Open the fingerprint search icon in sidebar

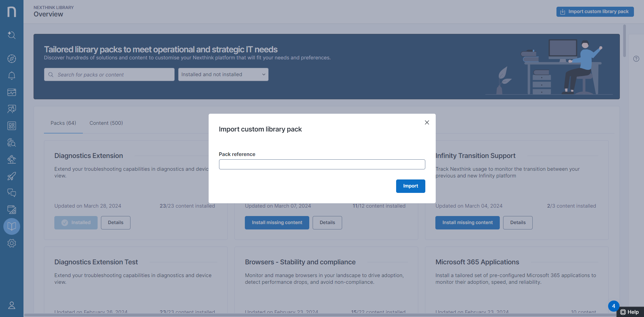tap(12, 143)
